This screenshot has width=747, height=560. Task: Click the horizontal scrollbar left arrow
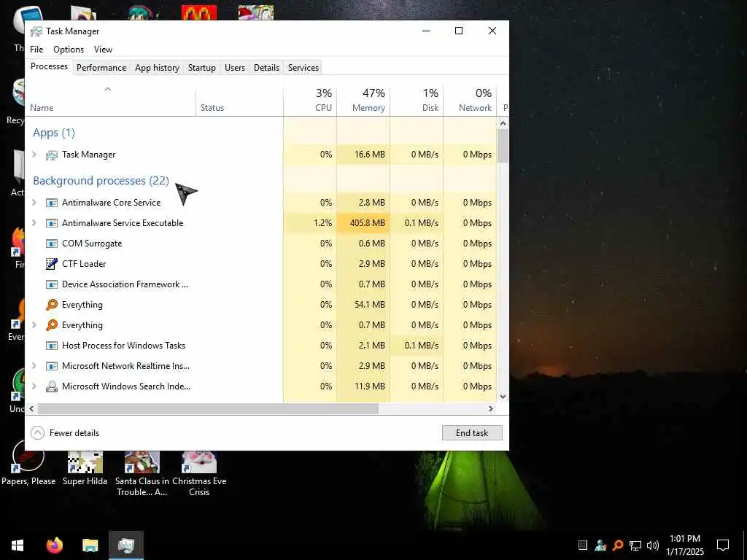[x=31, y=408]
